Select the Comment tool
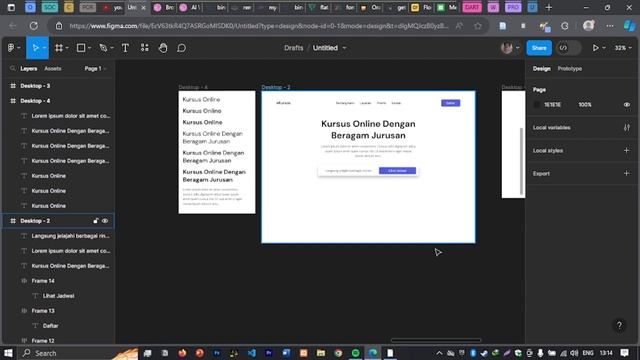 (x=182, y=48)
